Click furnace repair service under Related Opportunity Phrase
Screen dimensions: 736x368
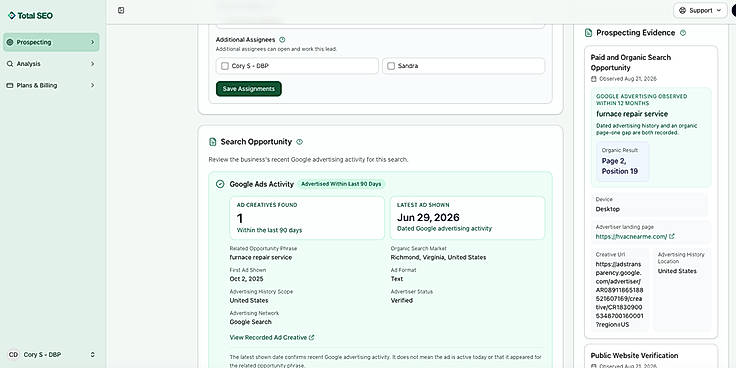(261, 258)
